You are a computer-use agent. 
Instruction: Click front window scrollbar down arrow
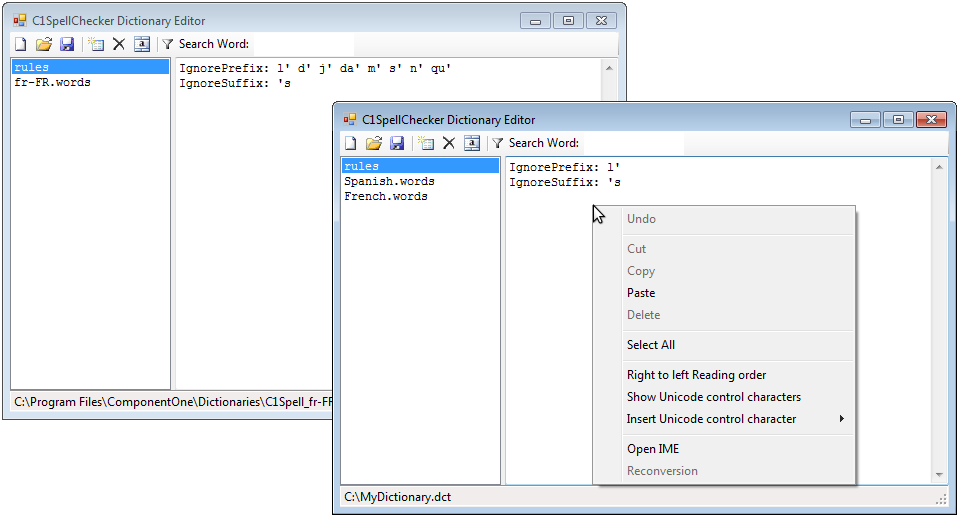[939, 475]
